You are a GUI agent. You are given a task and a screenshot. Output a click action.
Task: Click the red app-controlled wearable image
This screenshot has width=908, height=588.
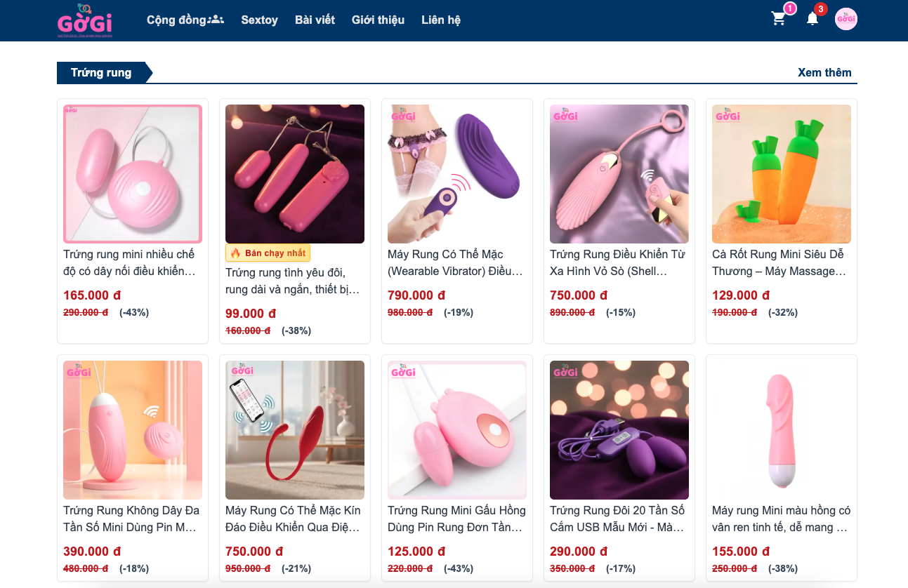pos(294,430)
